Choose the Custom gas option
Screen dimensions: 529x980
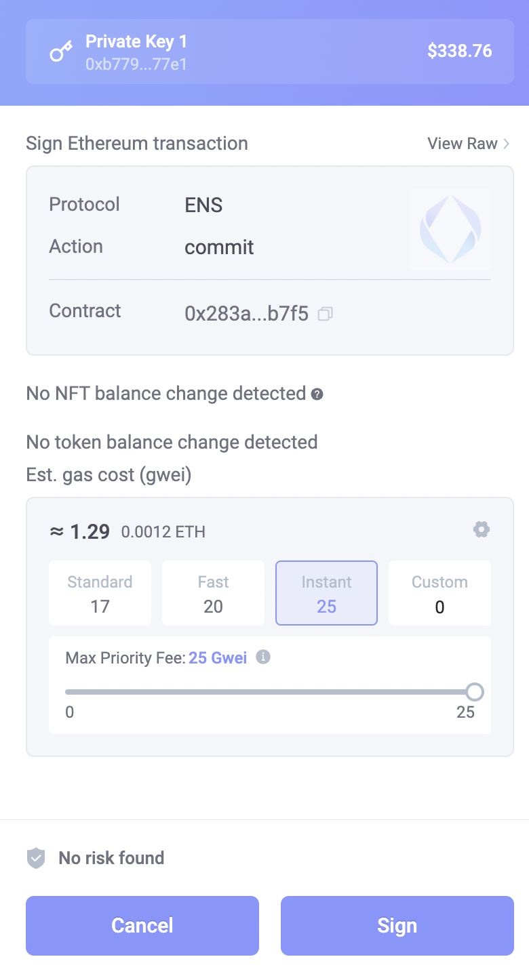point(439,593)
